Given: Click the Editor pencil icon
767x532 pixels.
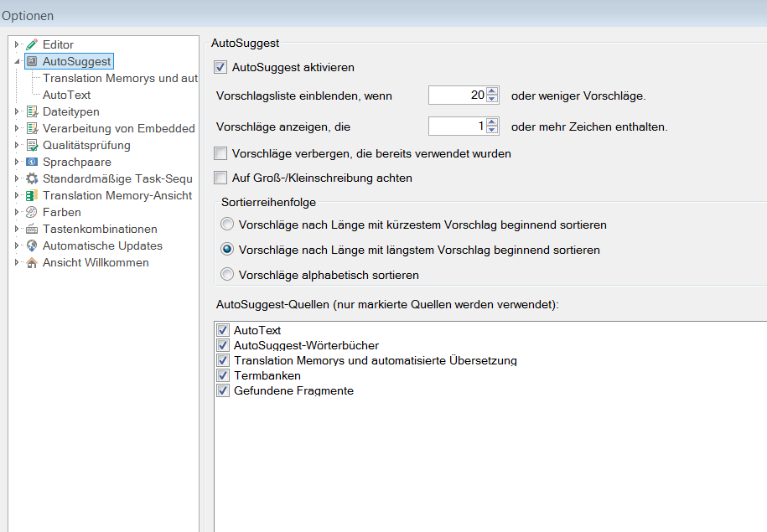Looking at the screenshot, I should [x=32, y=44].
